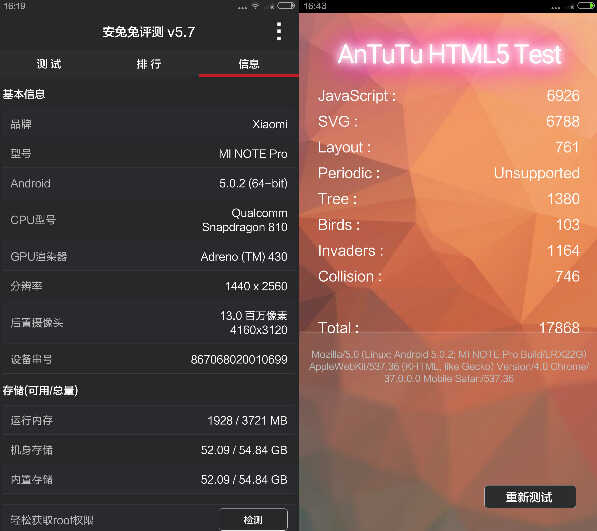Select the 1440 x 2560 resolution value
This screenshot has width=597, height=531.
click(256, 286)
